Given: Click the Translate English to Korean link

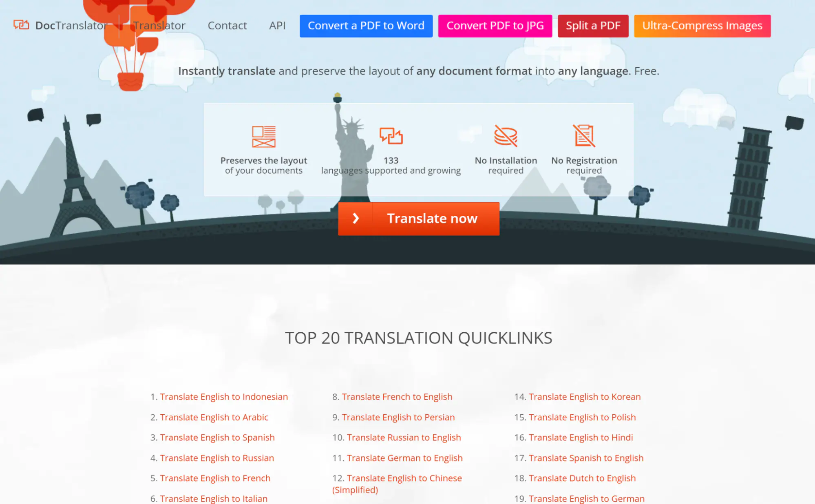Looking at the screenshot, I should (585, 397).
